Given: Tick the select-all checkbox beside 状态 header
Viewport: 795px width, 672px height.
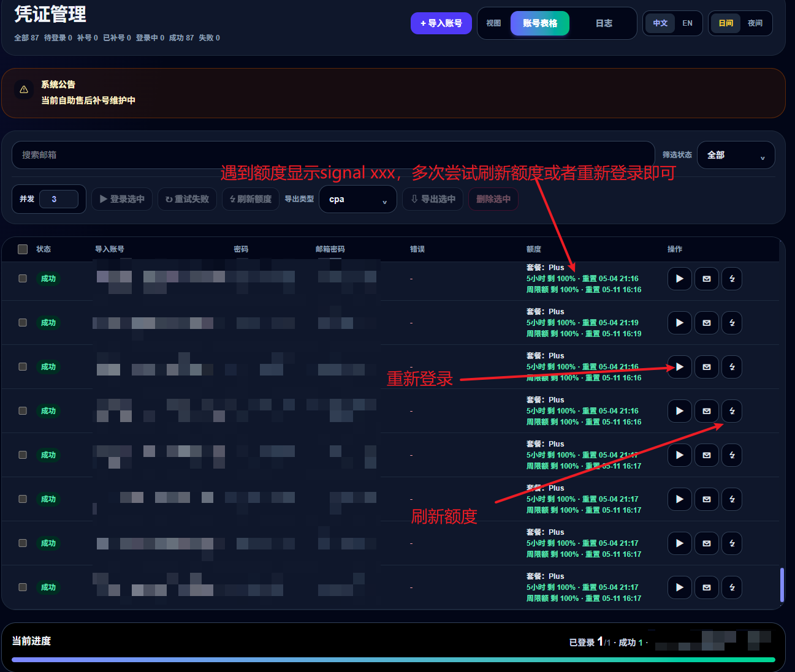Looking at the screenshot, I should click(23, 249).
